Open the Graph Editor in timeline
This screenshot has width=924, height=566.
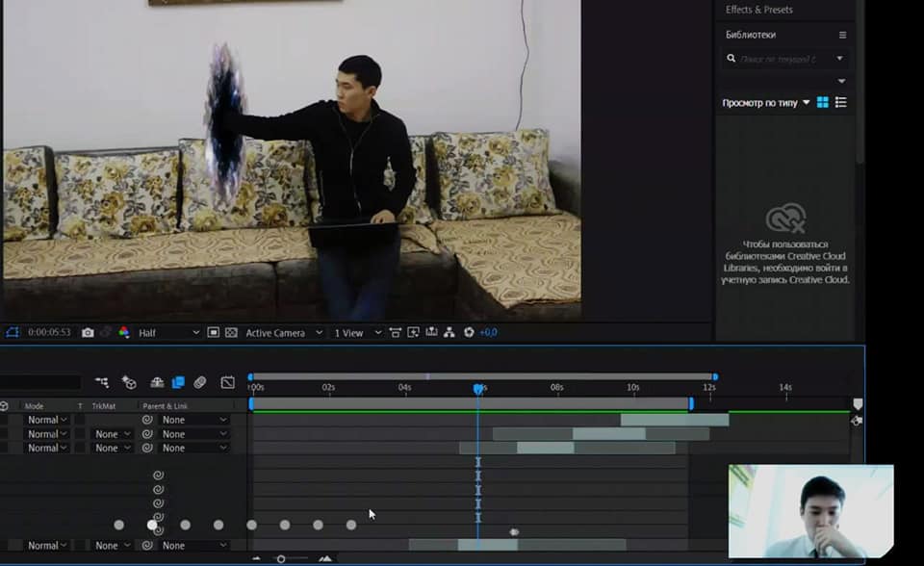(x=228, y=382)
